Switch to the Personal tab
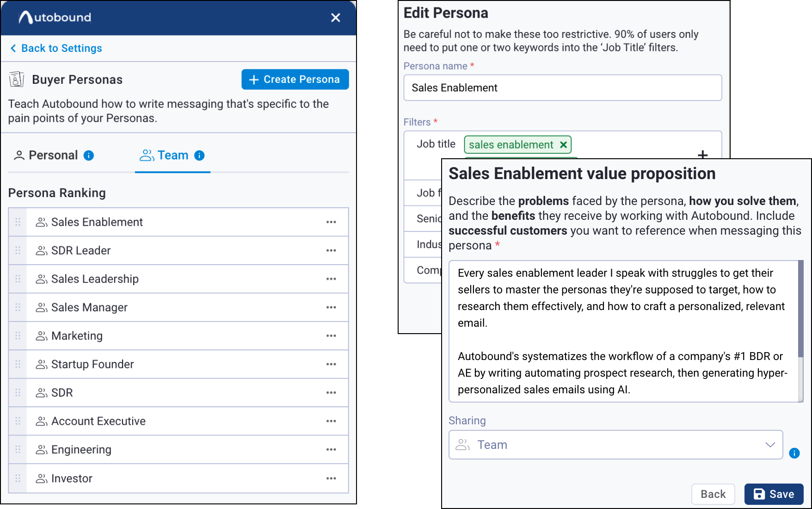The width and height of the screenshot is (812, 509). pos(53,155)
